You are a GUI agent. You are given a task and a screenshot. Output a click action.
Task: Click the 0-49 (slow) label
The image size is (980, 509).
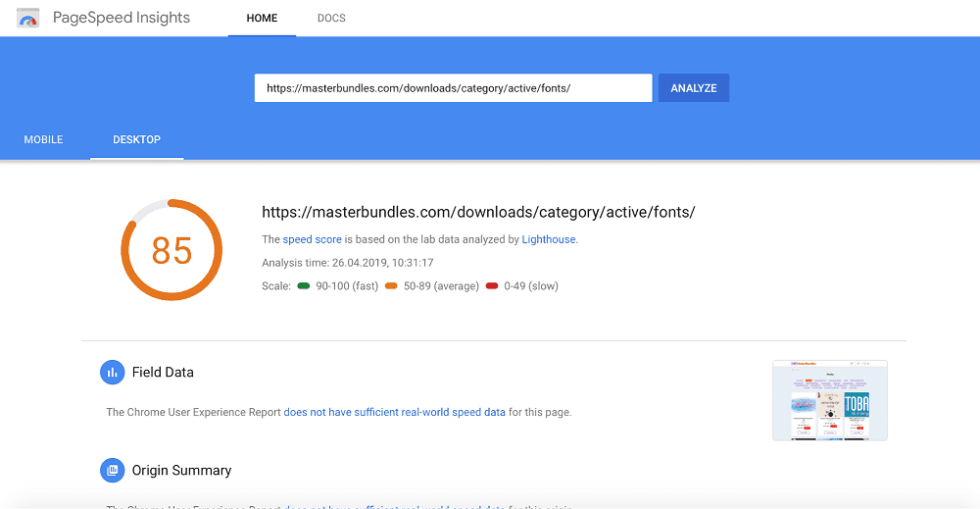point(531,285)
